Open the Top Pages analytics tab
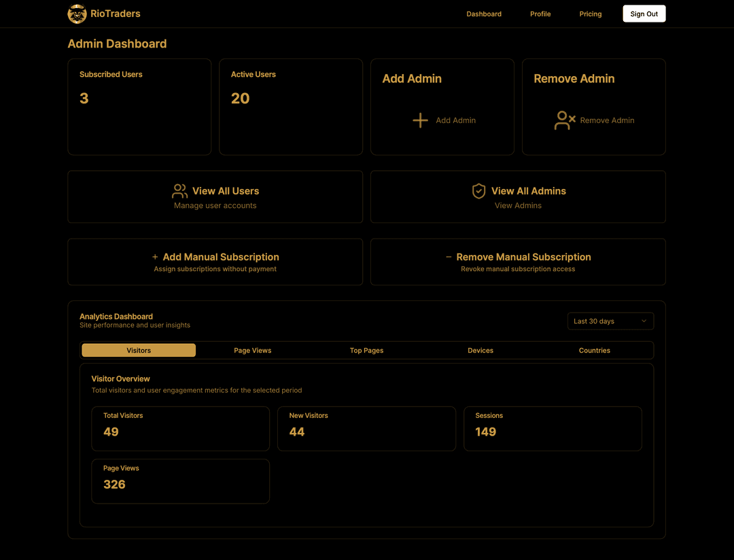Image resolution: width=734 pixels, height=560 pixels. [x=366, y=350]
